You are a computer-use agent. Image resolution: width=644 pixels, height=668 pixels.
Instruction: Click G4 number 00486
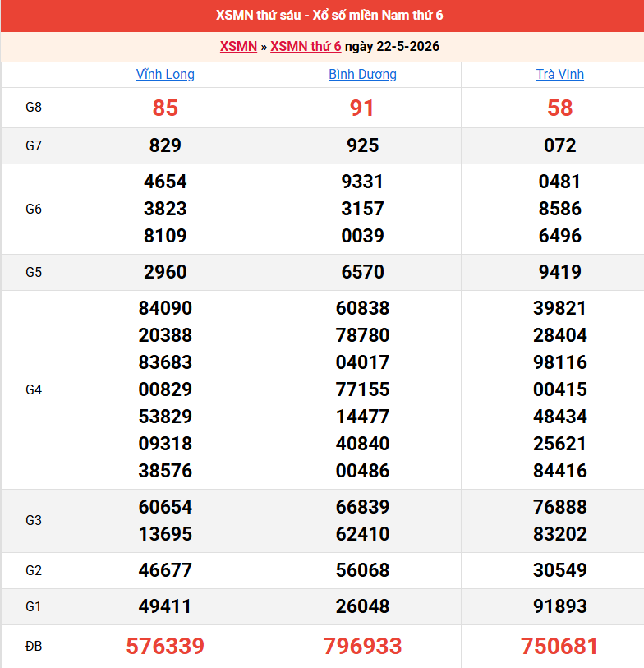point(362,471)
